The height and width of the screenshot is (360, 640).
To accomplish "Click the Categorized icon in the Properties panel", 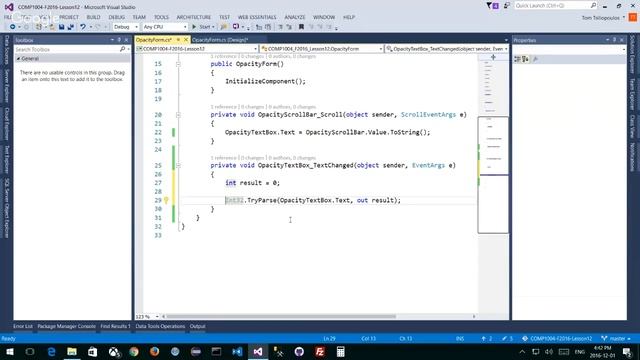I will point(518,59).
